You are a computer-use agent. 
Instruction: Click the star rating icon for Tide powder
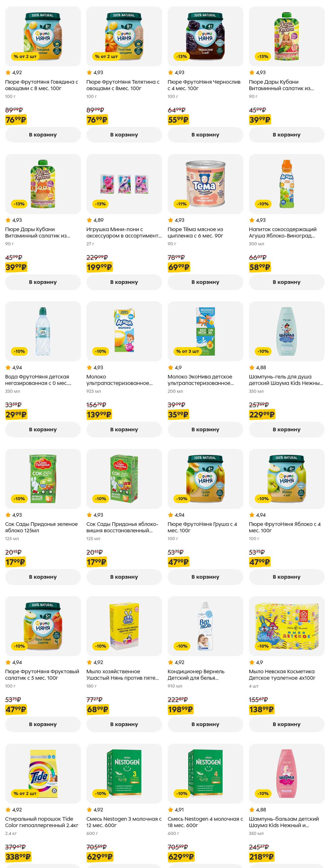tap(8, 809)
